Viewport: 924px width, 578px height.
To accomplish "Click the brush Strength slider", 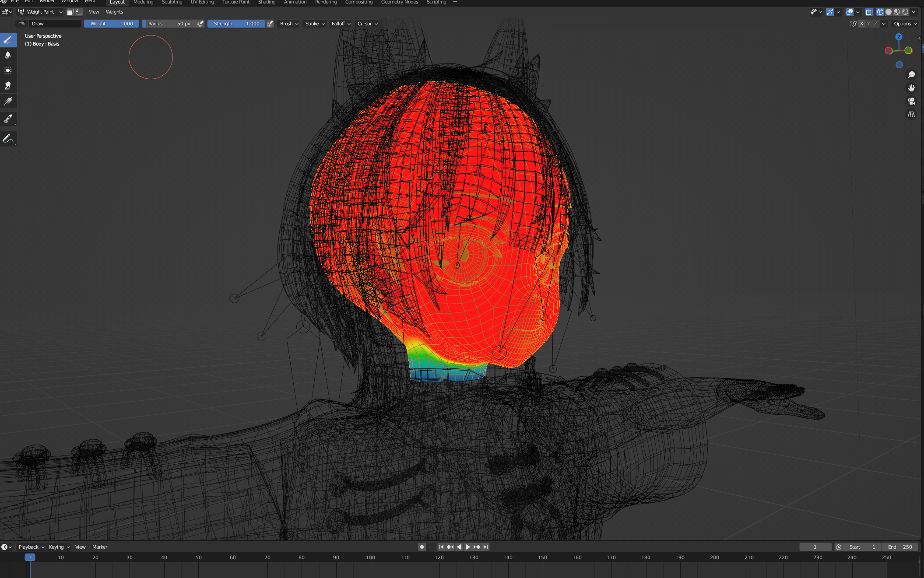I will [236, 24].
